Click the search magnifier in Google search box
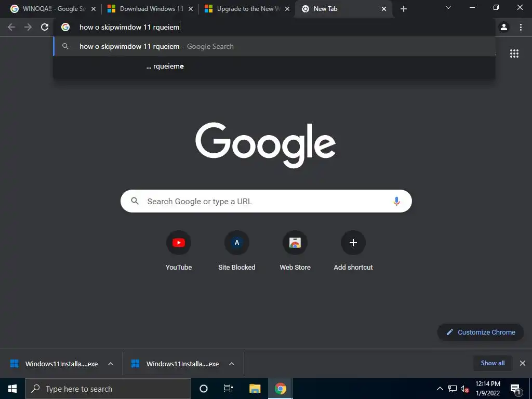The width and height of the screenshot is (532, 399). (135, 201)
